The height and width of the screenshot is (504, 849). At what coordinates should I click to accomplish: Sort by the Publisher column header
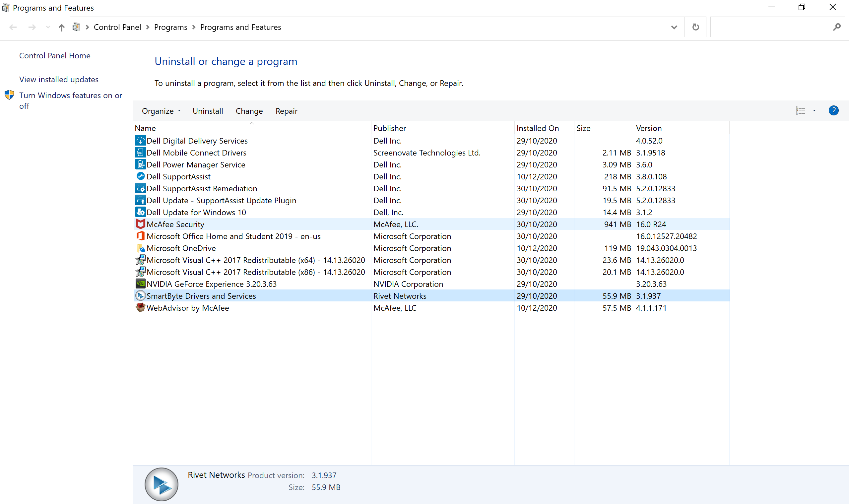(443, 128)
